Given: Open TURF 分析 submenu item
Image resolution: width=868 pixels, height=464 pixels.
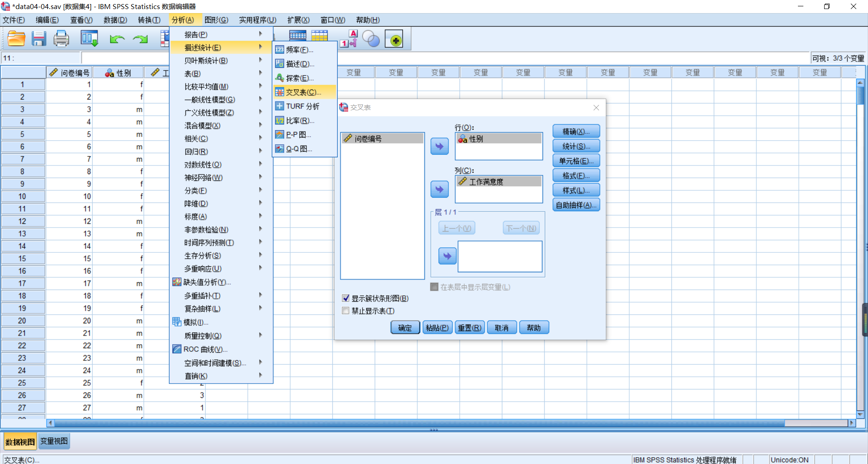Looking at the screenshot, I should [305, 106].
